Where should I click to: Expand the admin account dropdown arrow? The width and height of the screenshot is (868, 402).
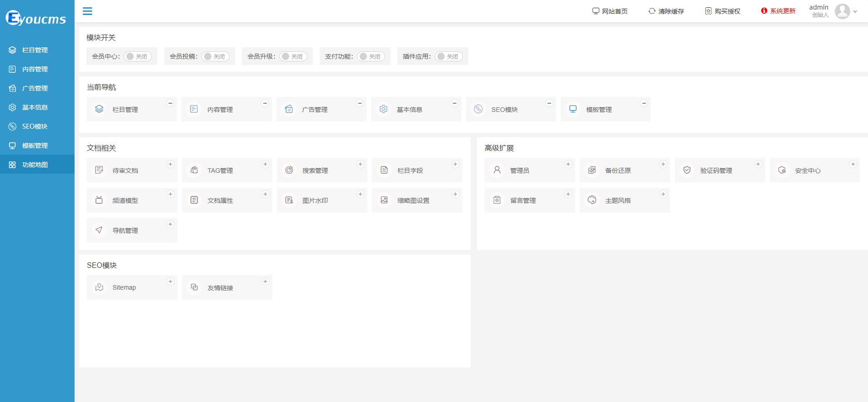coord(855,12)
